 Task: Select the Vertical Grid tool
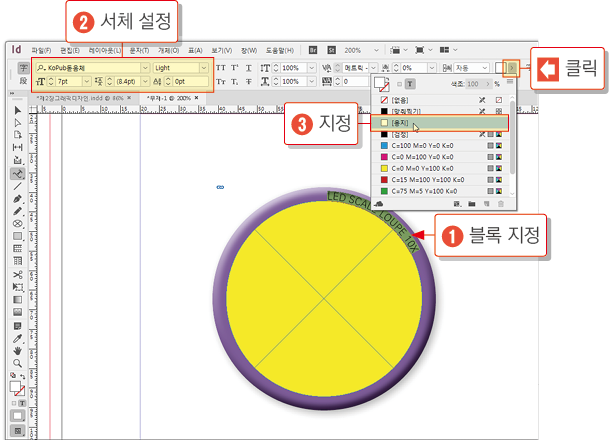[17, 261]
